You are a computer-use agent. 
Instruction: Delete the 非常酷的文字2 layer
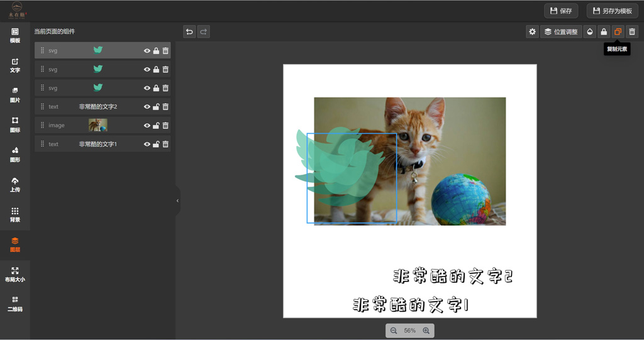tap(165, 107)
